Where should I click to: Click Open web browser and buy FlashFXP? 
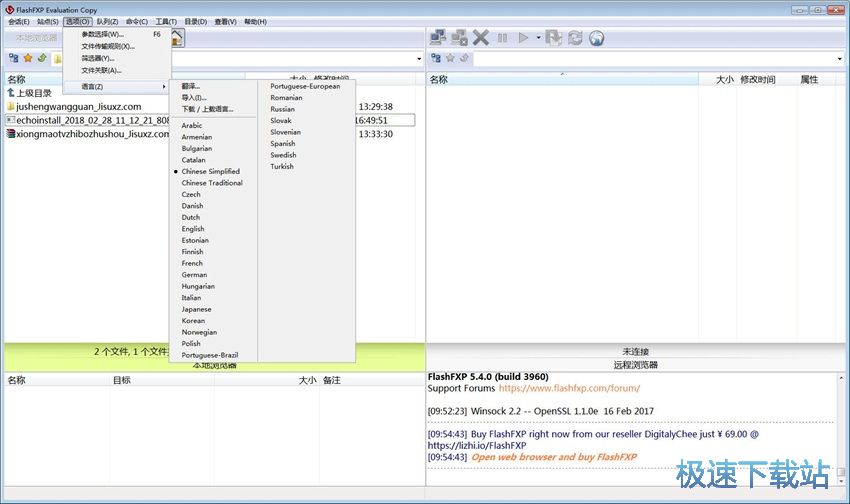point(554,457)
